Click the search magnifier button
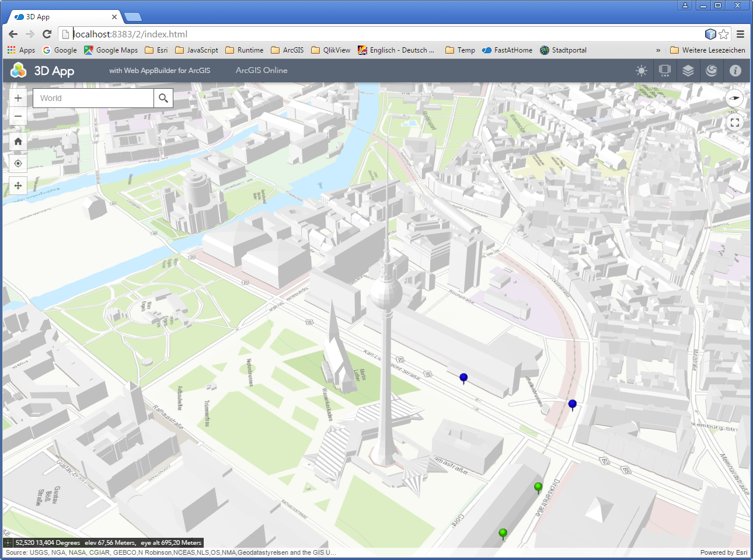 163,98
